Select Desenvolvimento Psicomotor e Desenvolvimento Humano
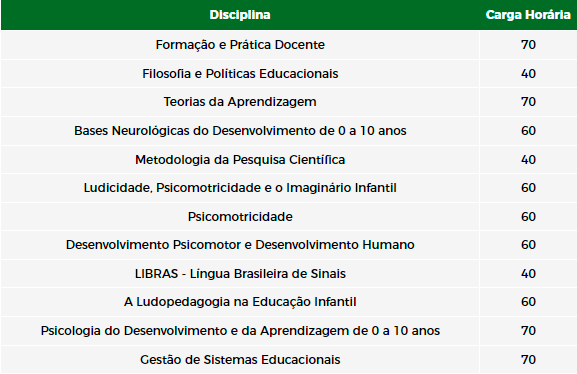This screenshot has height=374, width=577. point(240,245)
